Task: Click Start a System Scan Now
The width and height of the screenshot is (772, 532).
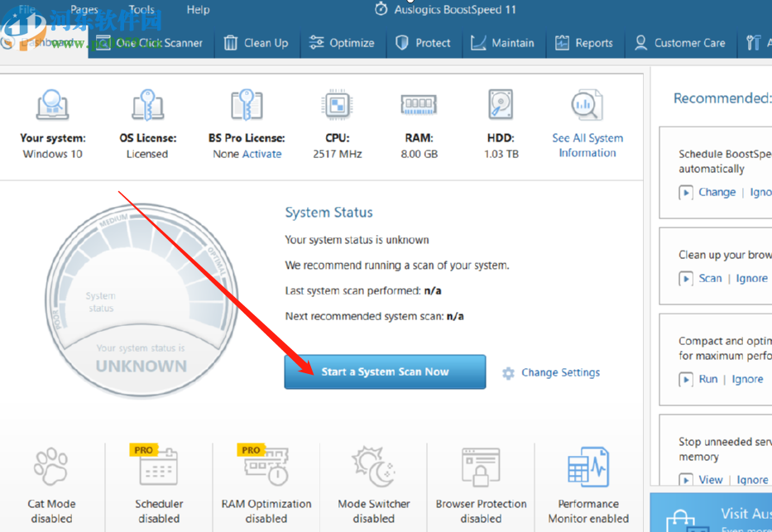Action: coord(385,372)
